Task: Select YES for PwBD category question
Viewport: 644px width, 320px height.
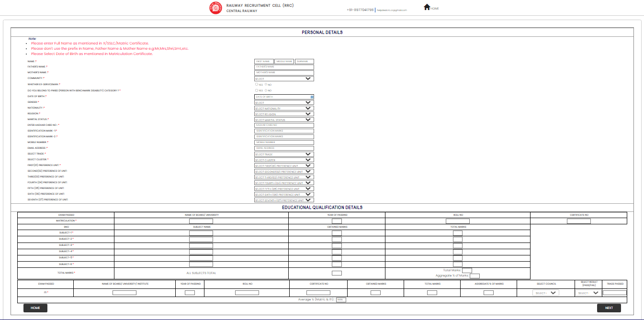Action: [257, 90]
